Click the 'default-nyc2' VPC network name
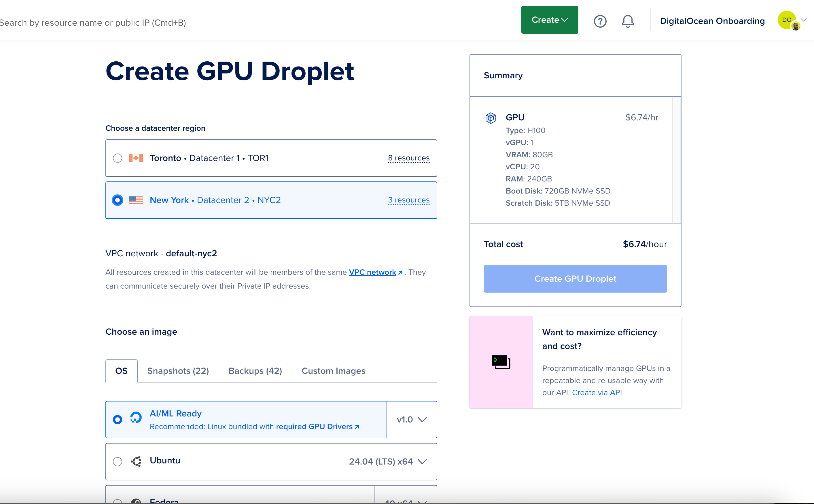The width and height of the screenshot is (814, 504). pos(191,253)
